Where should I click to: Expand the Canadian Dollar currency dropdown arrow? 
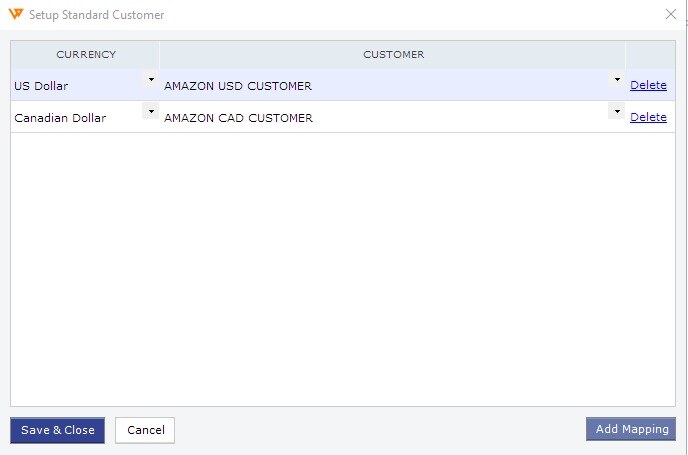151,111
